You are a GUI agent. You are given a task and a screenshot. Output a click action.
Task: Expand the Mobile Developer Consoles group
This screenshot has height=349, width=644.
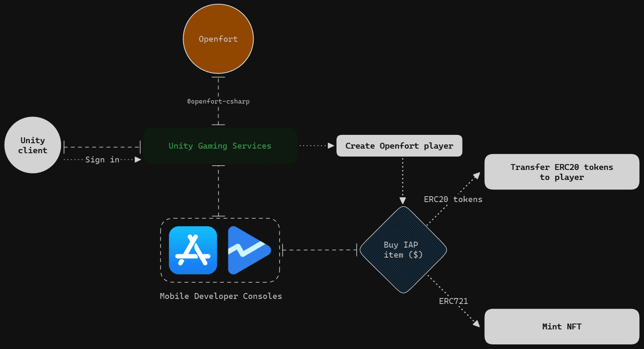point(220,250)
